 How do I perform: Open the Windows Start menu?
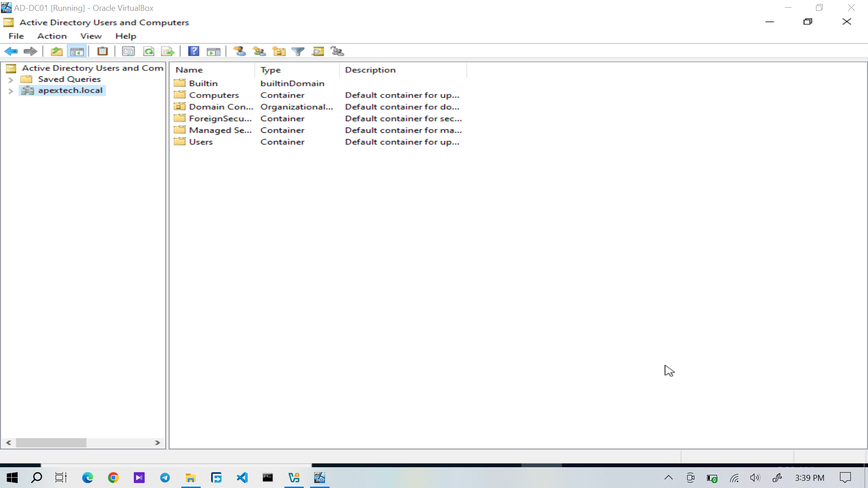click(12, 478)
